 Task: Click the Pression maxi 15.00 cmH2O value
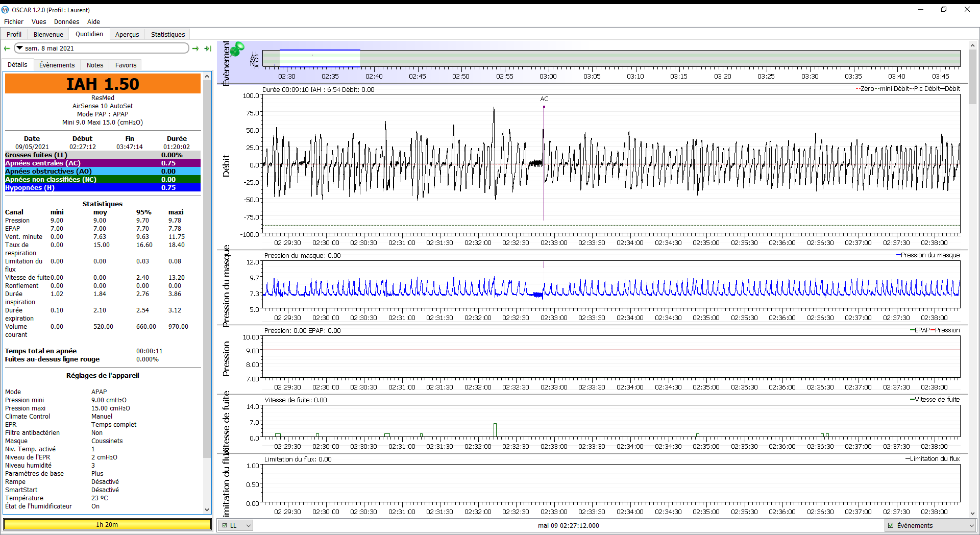tap(111, 408)
